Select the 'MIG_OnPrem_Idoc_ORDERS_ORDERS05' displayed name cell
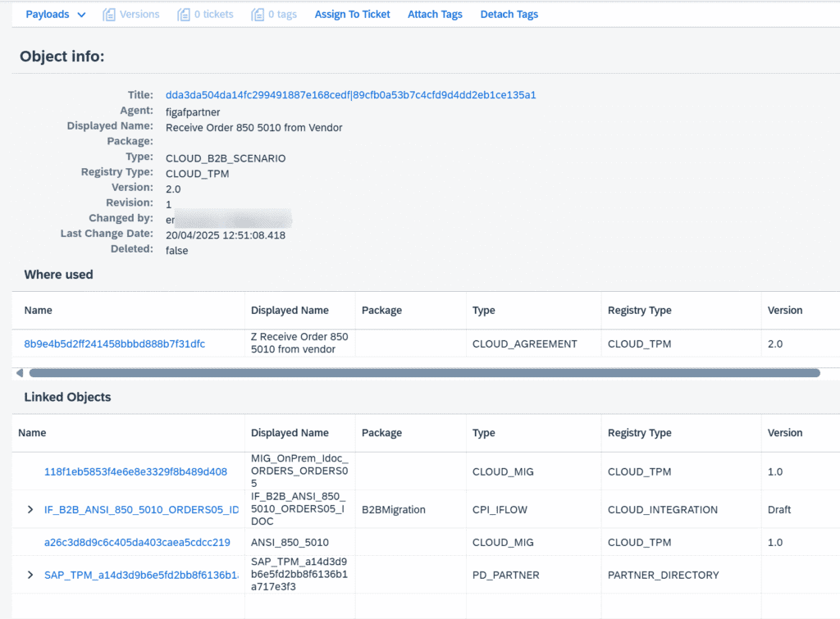Image resolution: width=840 pixels, height=619 pixels. pos(299,471)
